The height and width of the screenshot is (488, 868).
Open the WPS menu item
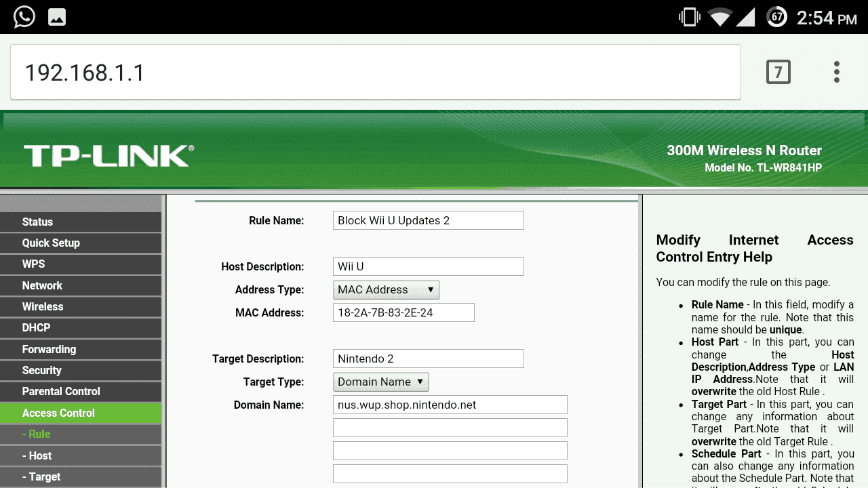(x=81, y=264)
